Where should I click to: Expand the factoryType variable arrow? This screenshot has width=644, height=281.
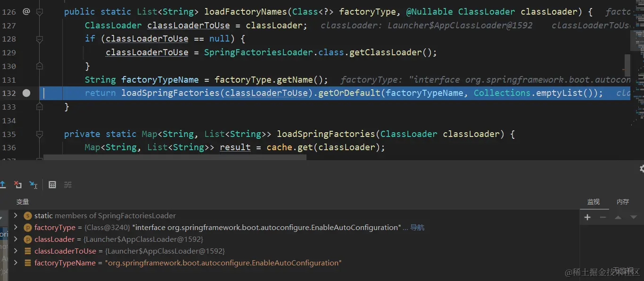click(16, 227)
